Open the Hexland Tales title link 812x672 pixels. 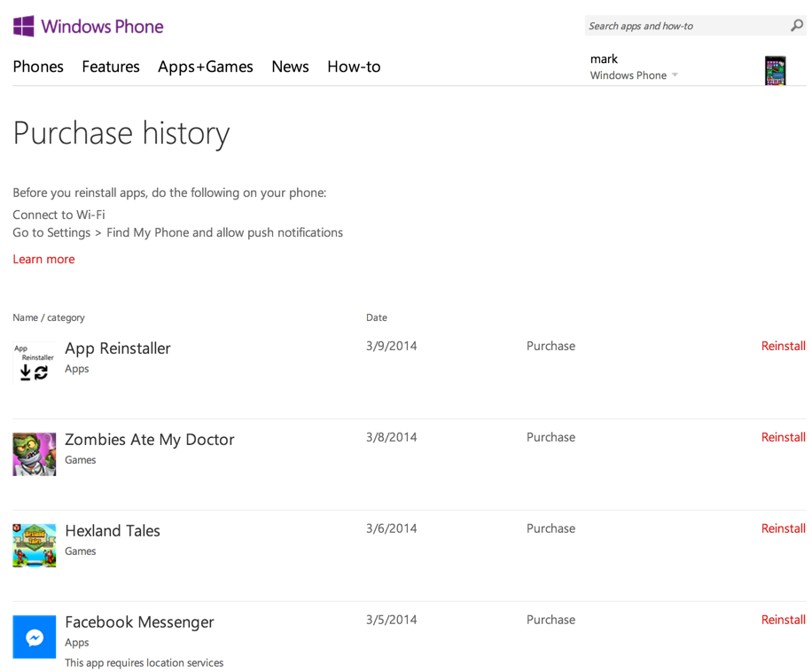click(113, 531)
